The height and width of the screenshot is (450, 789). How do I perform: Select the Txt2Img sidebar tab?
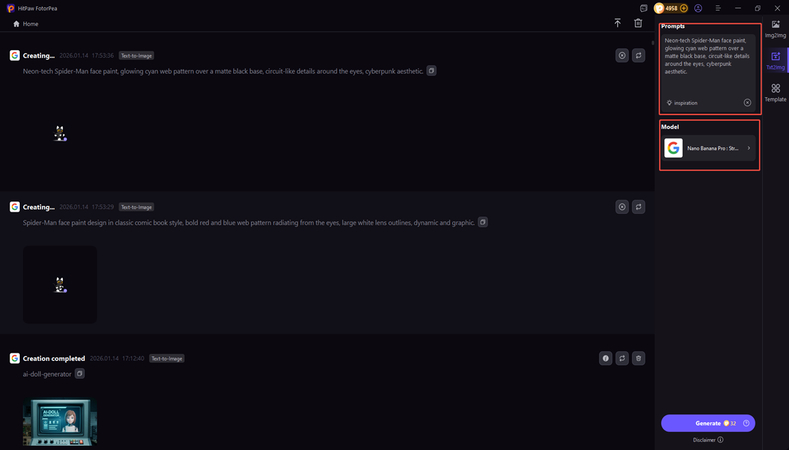tap(775, 60)
